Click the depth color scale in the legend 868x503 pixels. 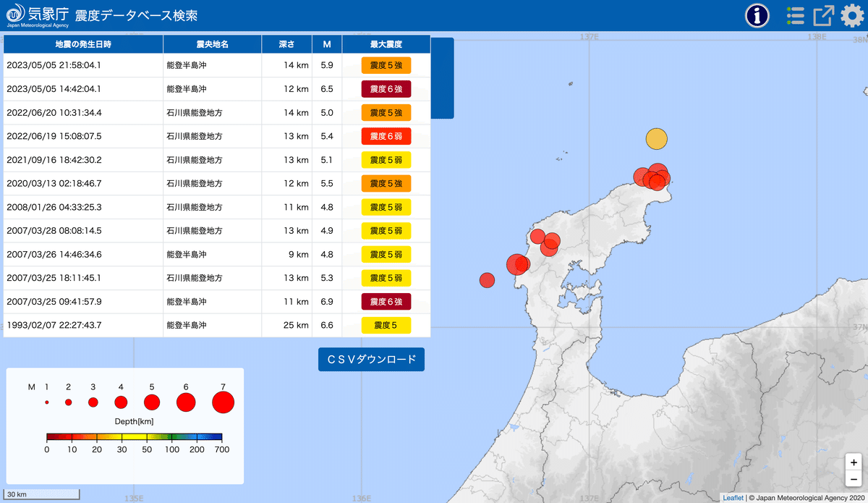[134, 436]
